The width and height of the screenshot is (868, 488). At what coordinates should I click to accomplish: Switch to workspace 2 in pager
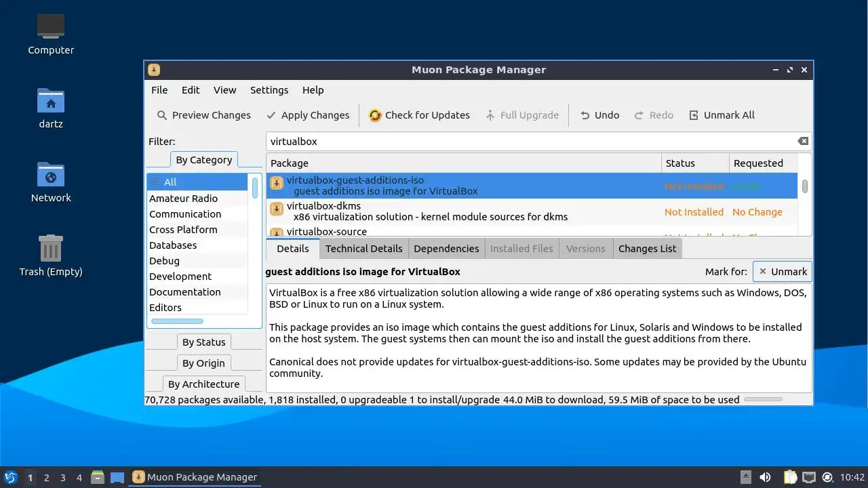point(47,477)
